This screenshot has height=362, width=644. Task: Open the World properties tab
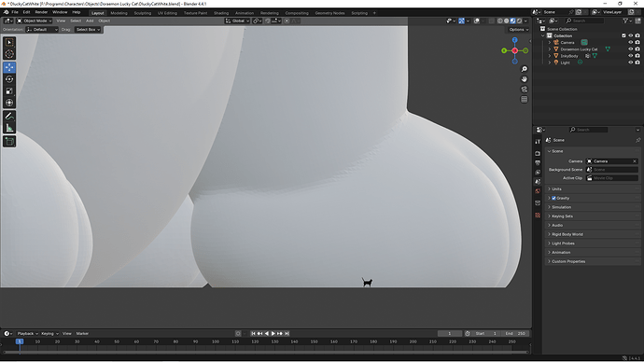(x=538, y=191)
